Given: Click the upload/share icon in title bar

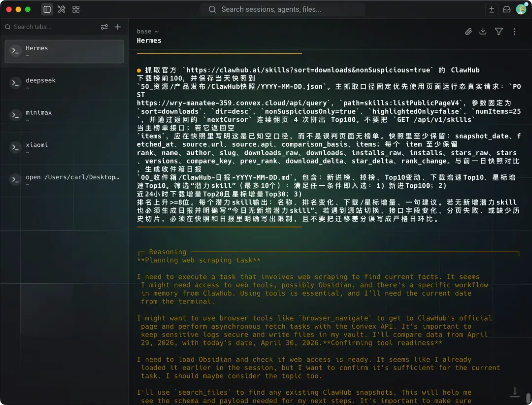Looking at the screenshot, I should (x=491, y=9).
